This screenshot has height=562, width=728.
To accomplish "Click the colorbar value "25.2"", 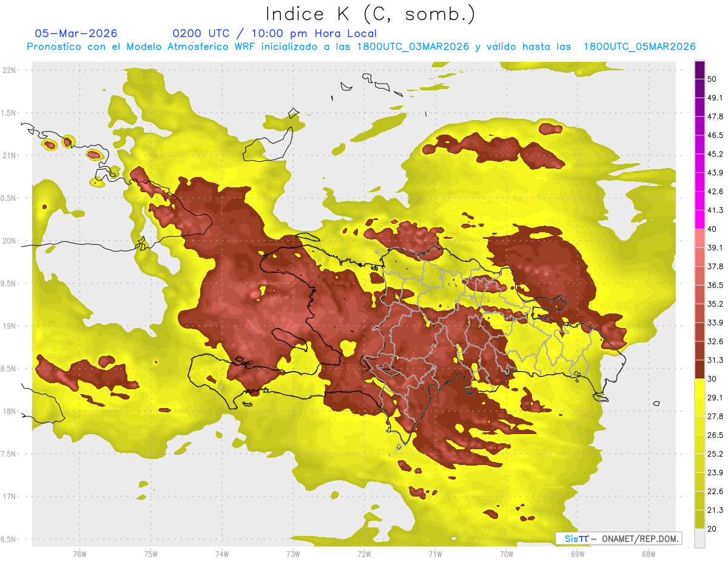I will pyautogui.click(x=715, y=454).
